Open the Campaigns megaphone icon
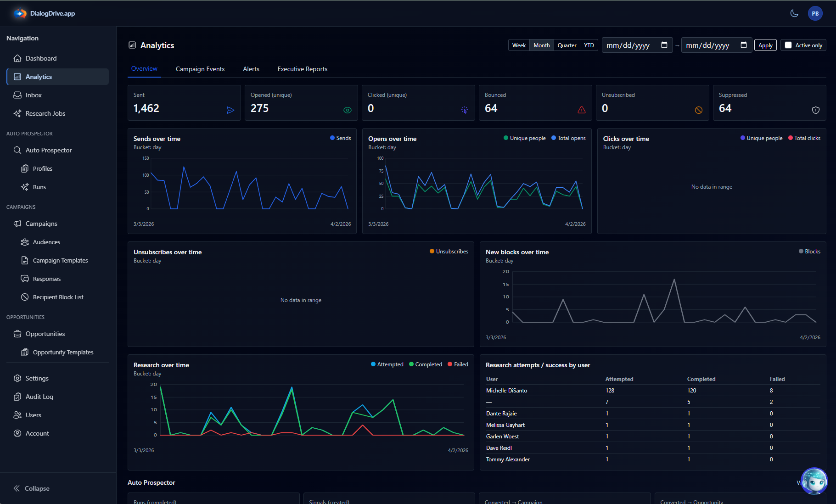The height and width of the screenshot is (504, 836). coord(18,224)
